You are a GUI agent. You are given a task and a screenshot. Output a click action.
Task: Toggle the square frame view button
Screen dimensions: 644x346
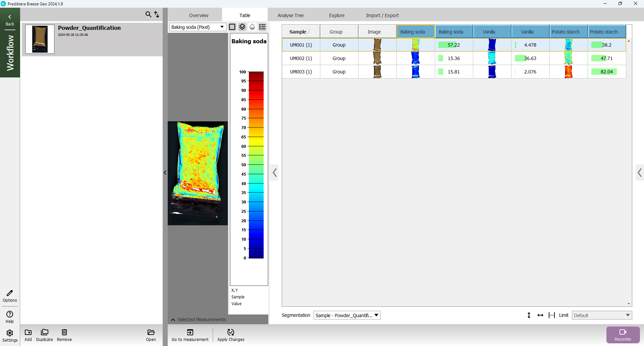(x=232, y=27)
